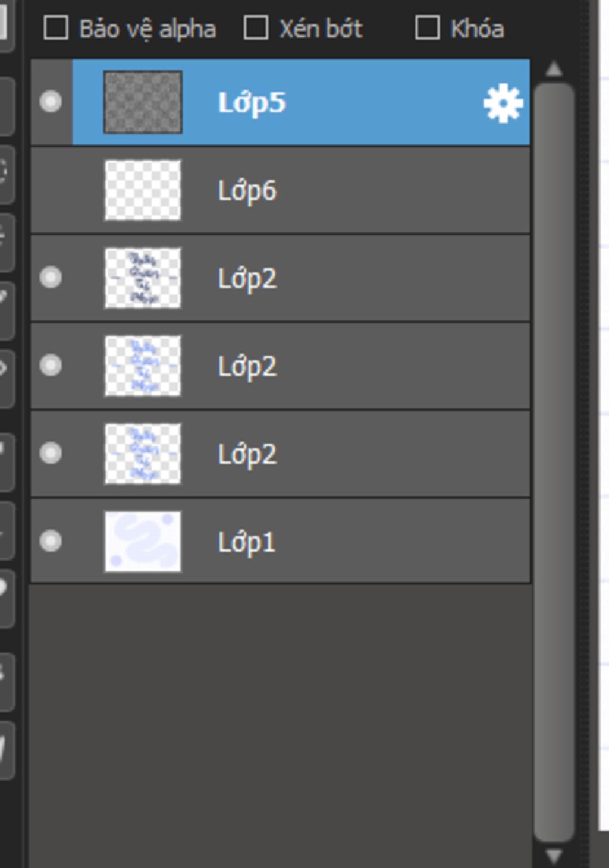Check the Xén bớt option
Screen dimensions: 609x868
point(256,28)
